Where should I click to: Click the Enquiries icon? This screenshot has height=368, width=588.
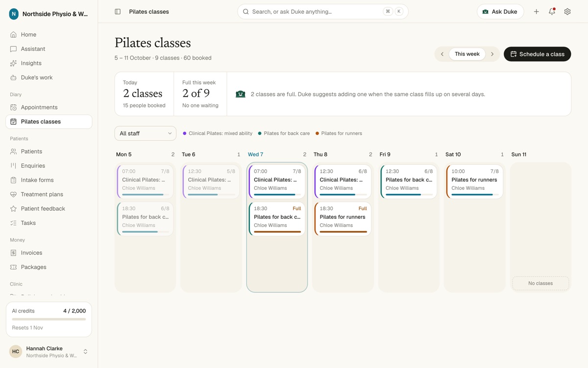tap(13, 166)
